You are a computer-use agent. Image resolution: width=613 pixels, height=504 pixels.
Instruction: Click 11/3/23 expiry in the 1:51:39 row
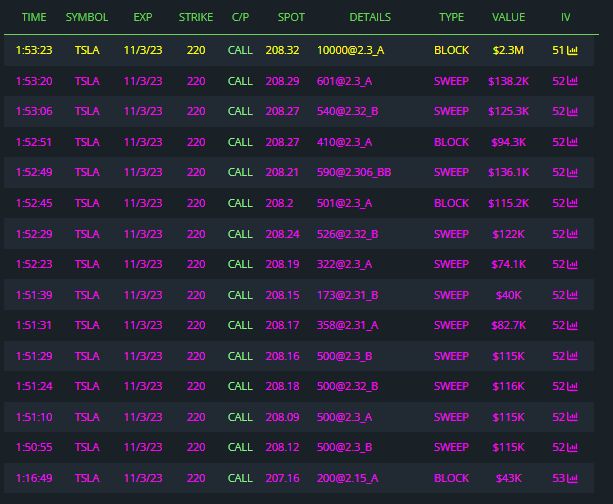pyautogui.click(x=143, y=295)
